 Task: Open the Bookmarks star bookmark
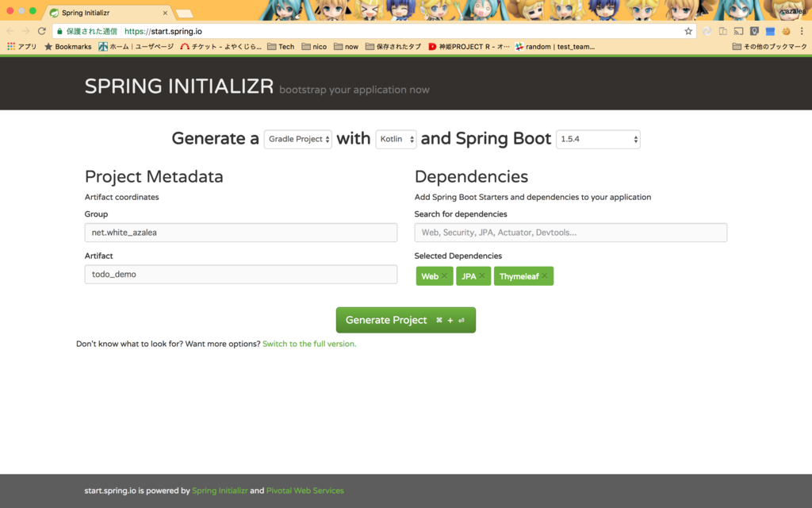68,47
